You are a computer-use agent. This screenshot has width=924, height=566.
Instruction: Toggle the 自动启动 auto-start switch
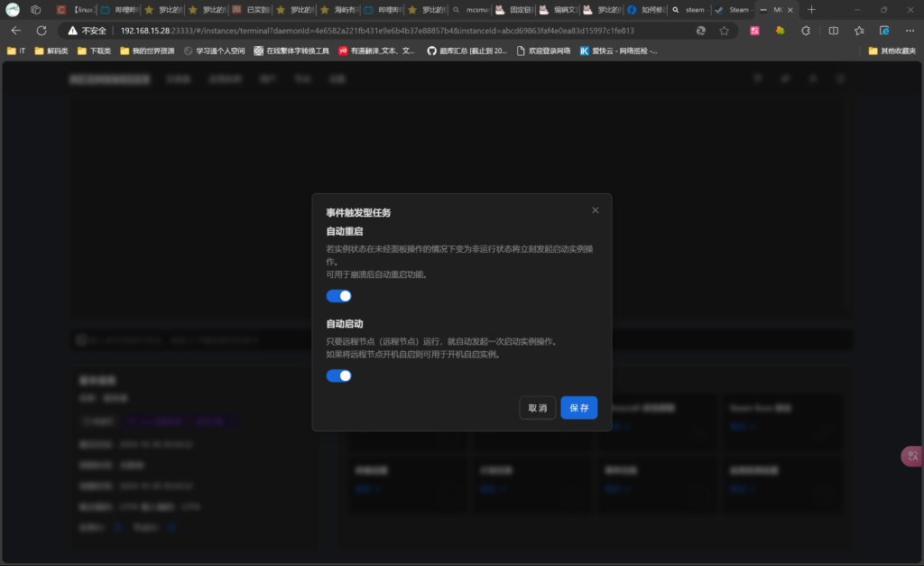pos(338,376)
